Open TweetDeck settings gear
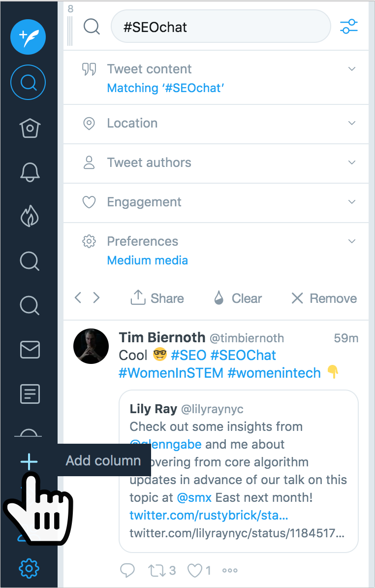 coord(30,568)
